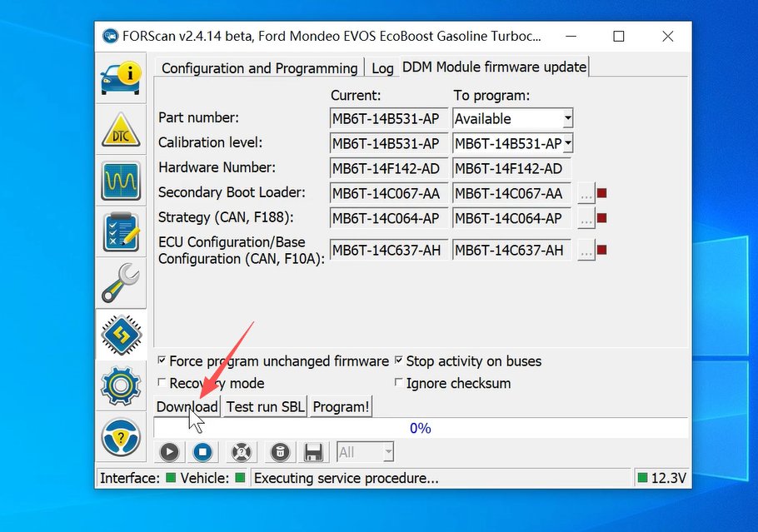Toggle Force program unchanged firmware checkbox
This screenshot has height=532, width=758.
pyautogui.click(x=162, y=361)
